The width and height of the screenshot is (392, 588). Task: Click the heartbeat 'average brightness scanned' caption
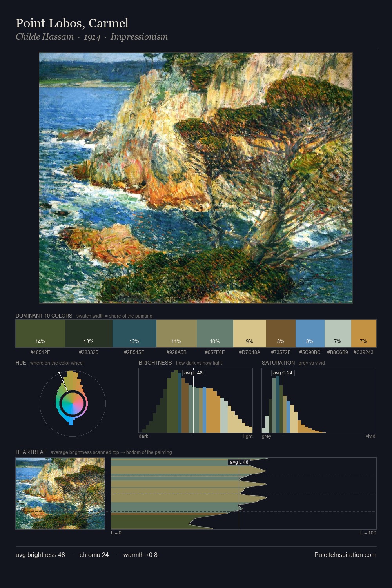click(111, 452)
